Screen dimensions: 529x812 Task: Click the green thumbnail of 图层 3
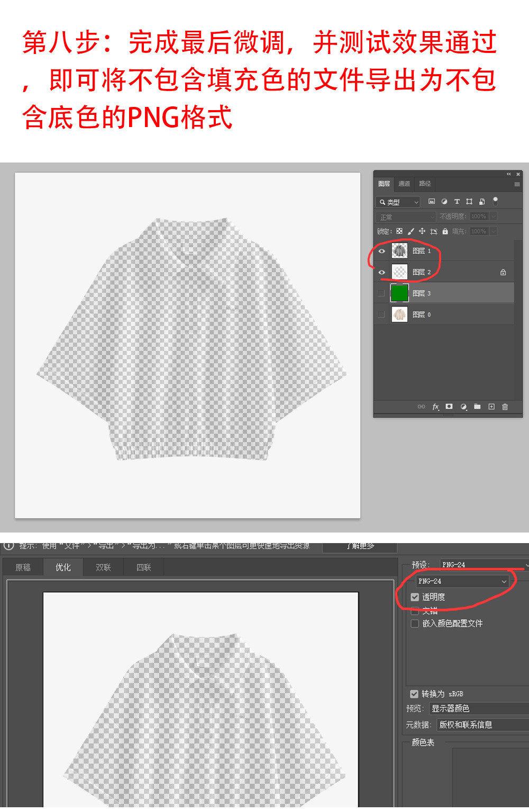click(x=399, y=293)
